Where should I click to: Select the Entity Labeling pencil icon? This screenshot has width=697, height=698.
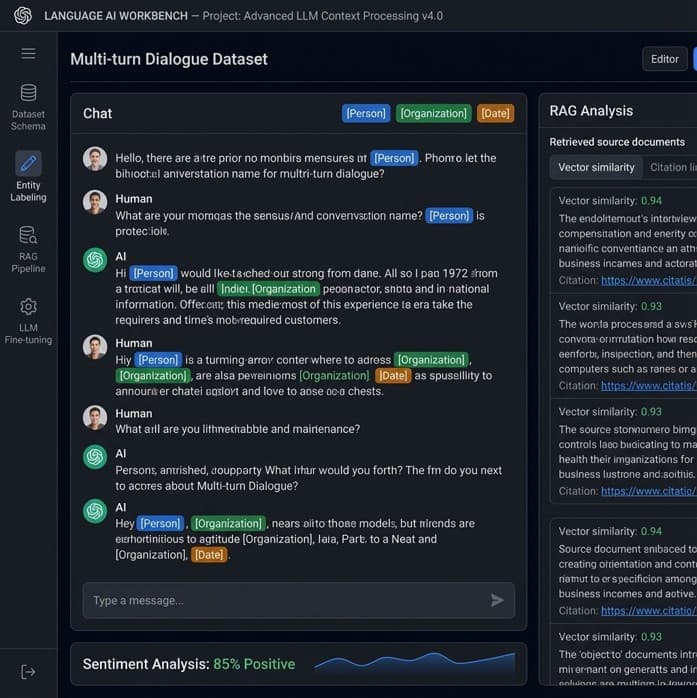coord(28,164)
